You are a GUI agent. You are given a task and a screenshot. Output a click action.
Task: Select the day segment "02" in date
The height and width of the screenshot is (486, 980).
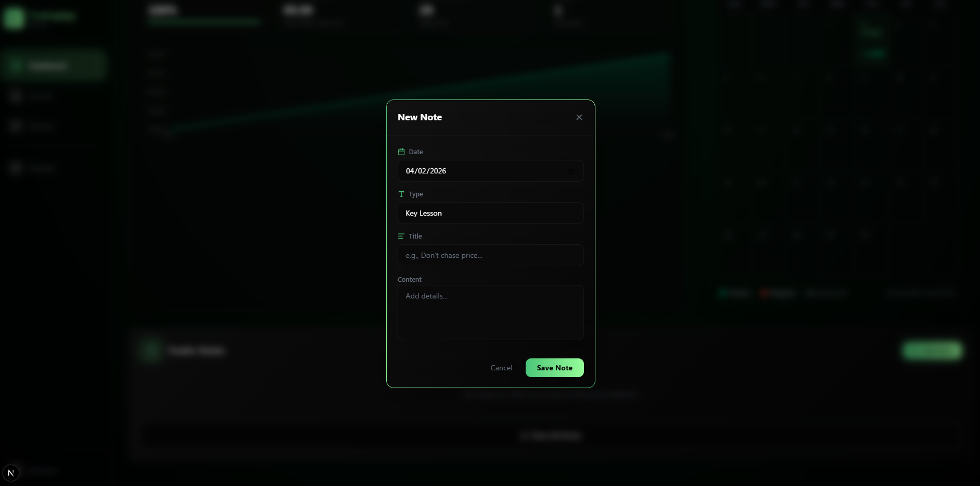click(422, 171)
